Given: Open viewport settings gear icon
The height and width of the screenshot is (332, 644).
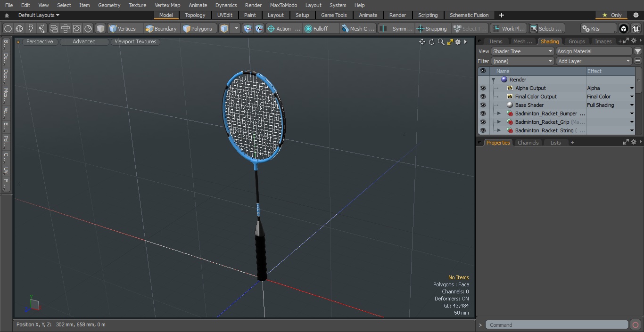Looking at the screenshot, I should click(x=458, y=42).
